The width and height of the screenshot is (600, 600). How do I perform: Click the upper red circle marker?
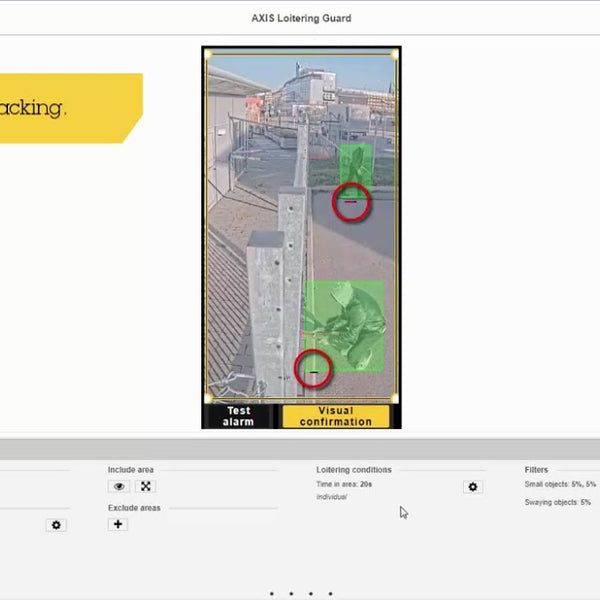click(351, 202)
